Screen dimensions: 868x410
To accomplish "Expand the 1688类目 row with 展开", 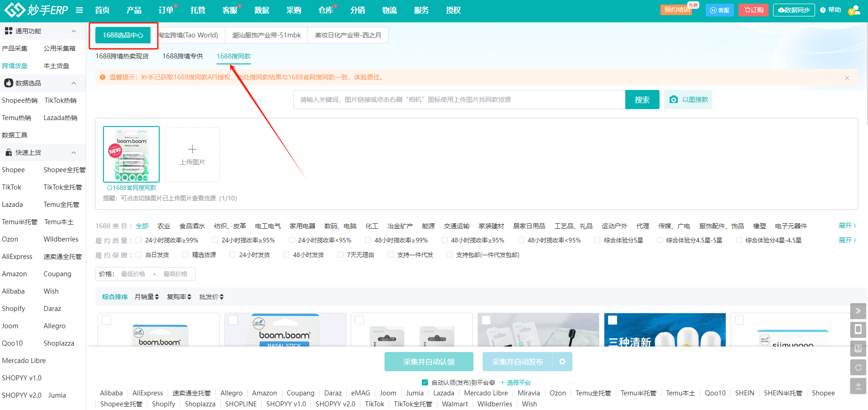I will pos(847,226).
